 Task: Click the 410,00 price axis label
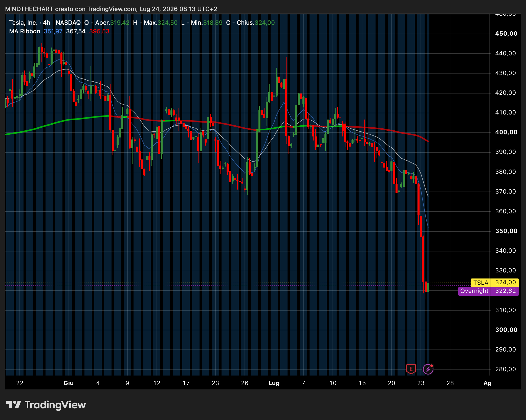[x=506, y=112]
